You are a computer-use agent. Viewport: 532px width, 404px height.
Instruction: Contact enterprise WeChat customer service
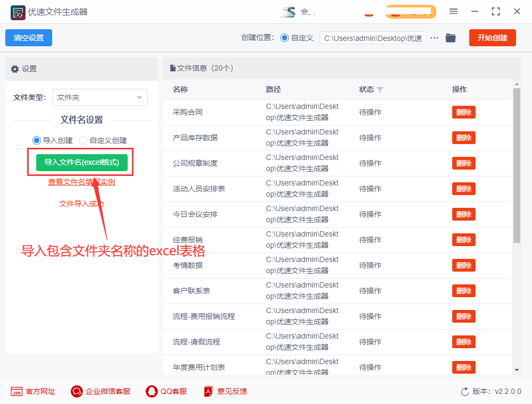101,391
